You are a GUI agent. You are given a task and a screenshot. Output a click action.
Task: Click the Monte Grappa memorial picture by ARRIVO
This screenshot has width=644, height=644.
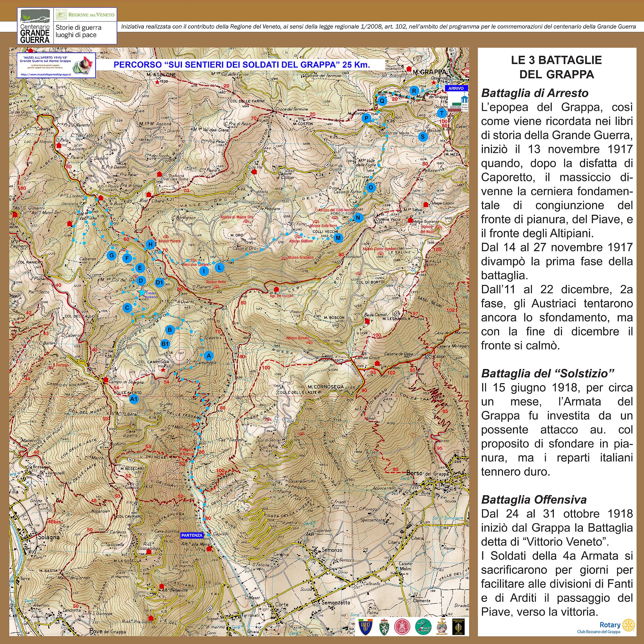458,103
